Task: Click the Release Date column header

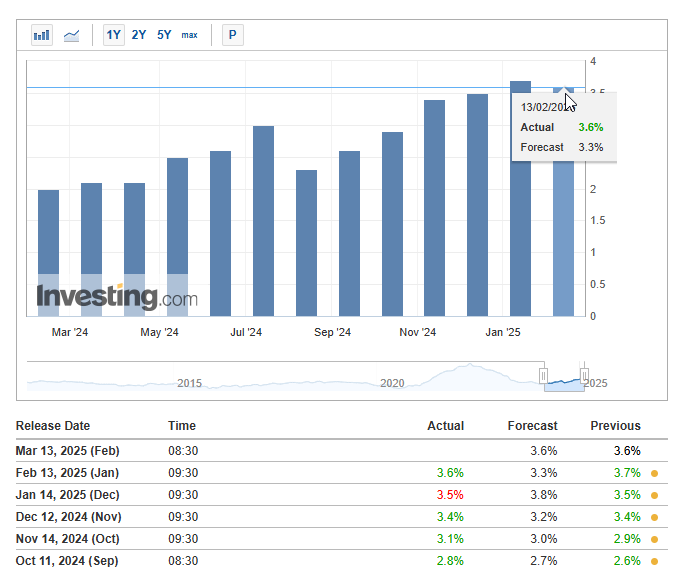Action: coord(53,426)
